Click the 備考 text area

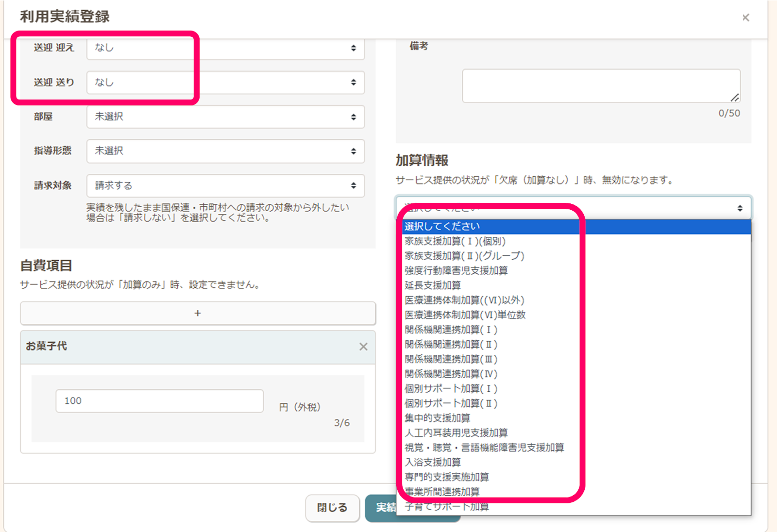tap(601, 86)
